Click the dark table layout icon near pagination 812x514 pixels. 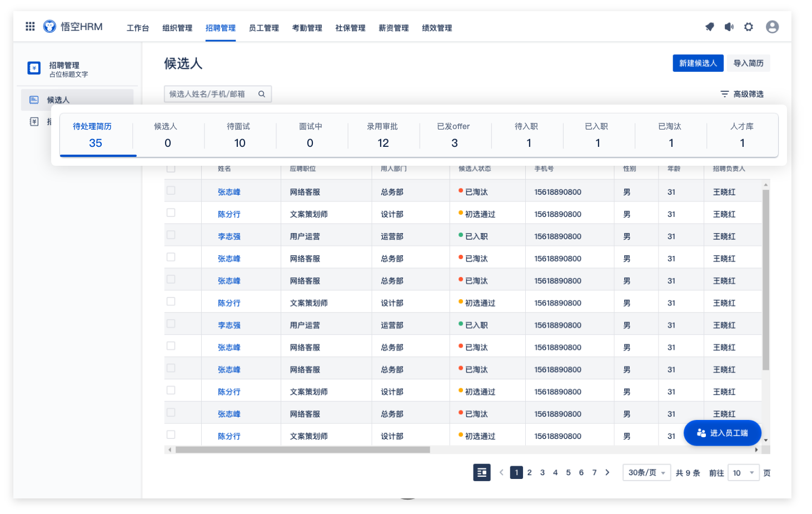pos(482,472)
